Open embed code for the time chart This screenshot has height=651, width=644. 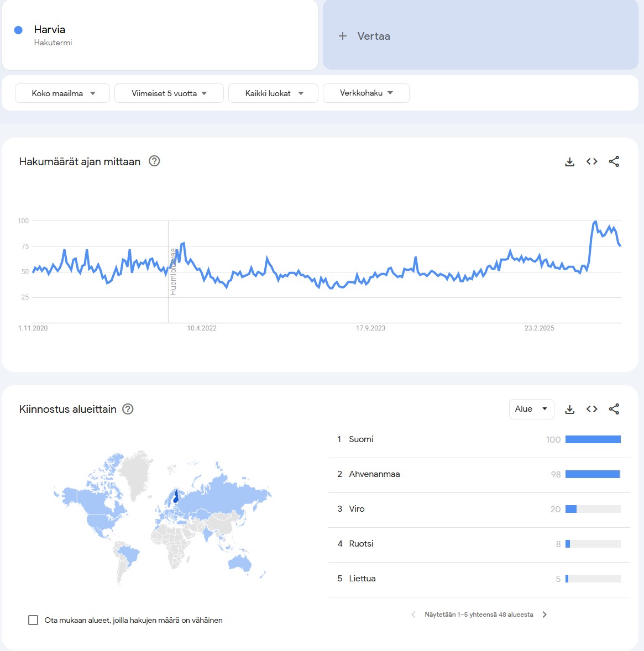(592, 161)
